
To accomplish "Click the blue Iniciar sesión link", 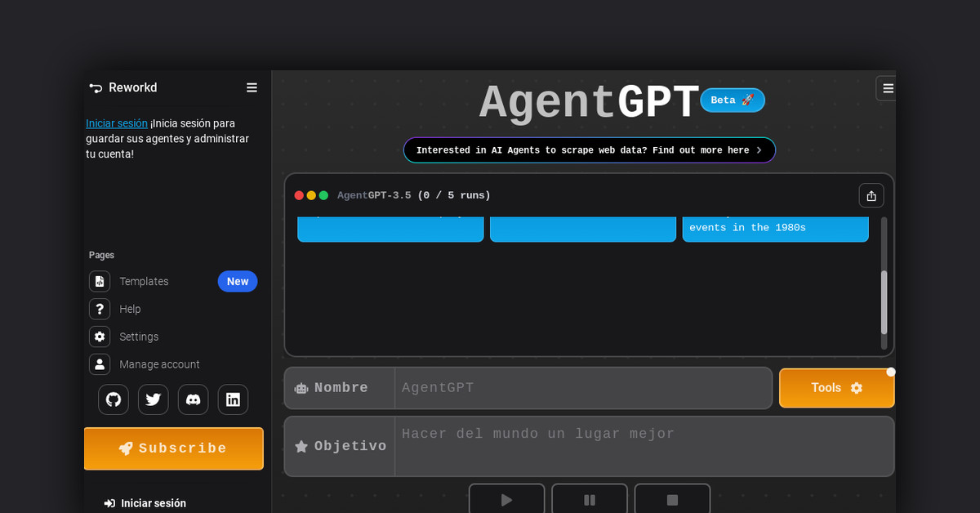I will [117, 123].
